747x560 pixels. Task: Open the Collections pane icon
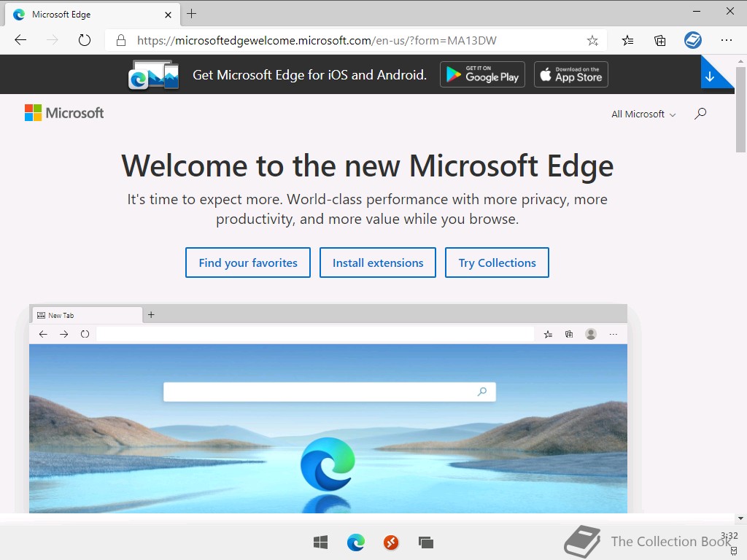[x=659, y=41]
